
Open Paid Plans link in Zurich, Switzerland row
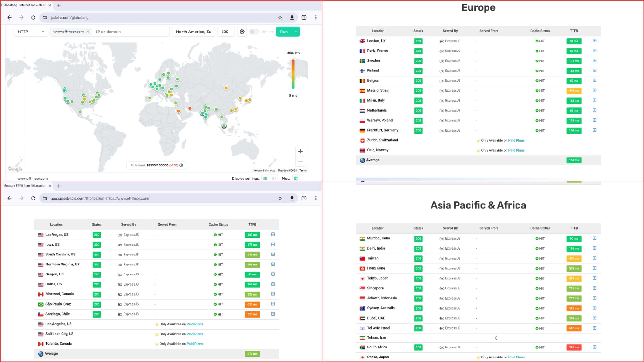tap(516, 140)
